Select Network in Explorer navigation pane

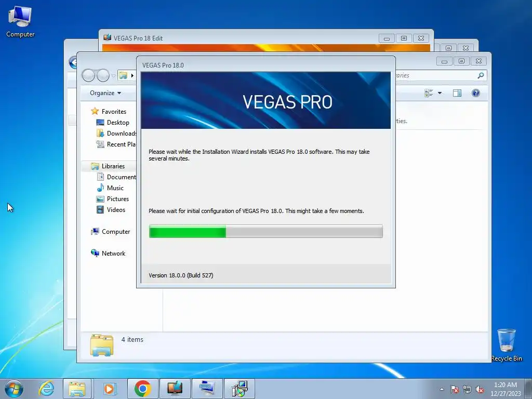click(x=113, y=253)
